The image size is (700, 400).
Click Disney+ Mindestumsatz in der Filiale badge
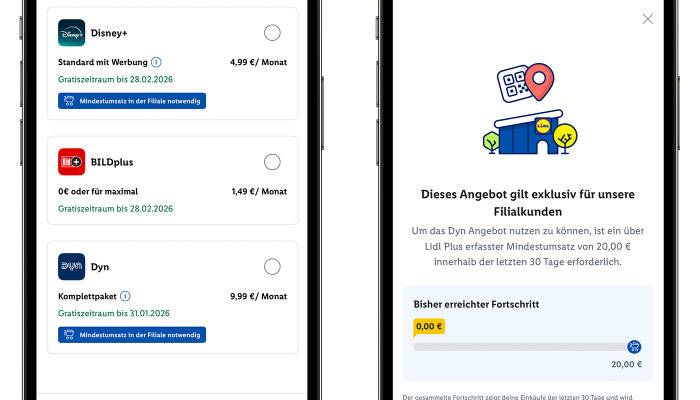click(132, 101)
